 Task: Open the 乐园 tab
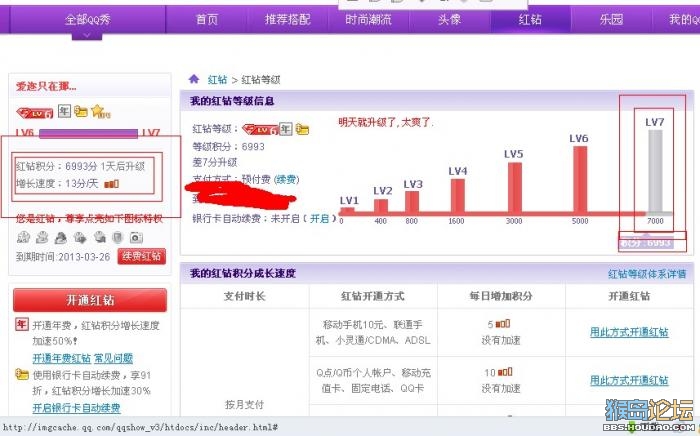click(x=611, y=19)
